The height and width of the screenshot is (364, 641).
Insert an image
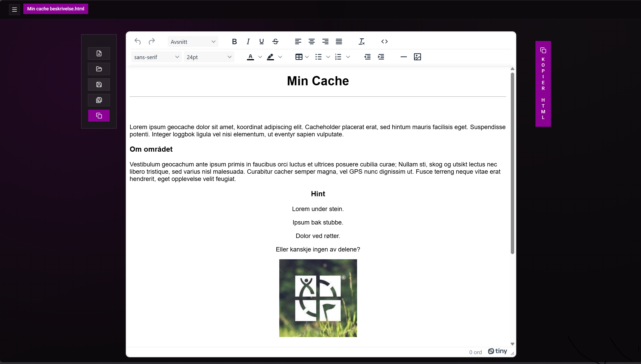pos(417,57)
